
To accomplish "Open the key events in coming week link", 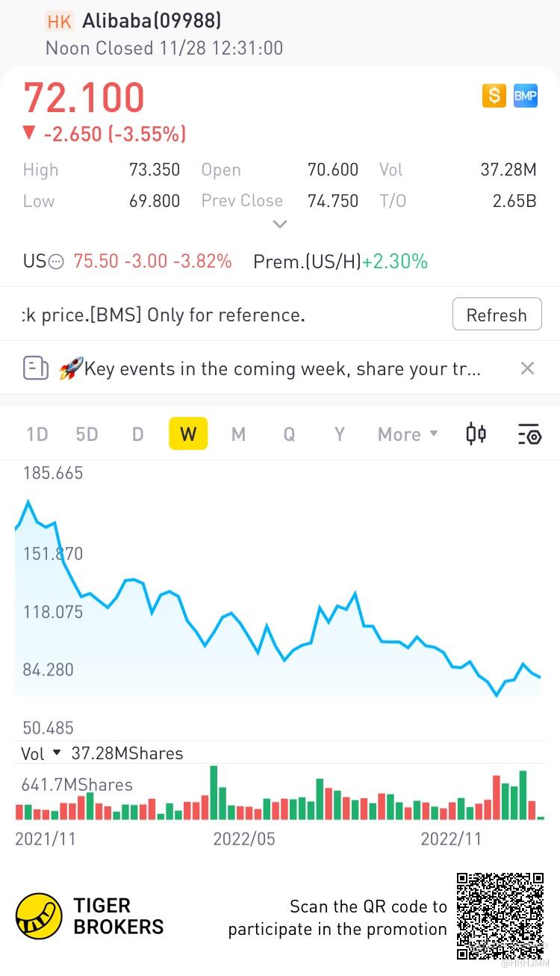I will coord(282,368).
